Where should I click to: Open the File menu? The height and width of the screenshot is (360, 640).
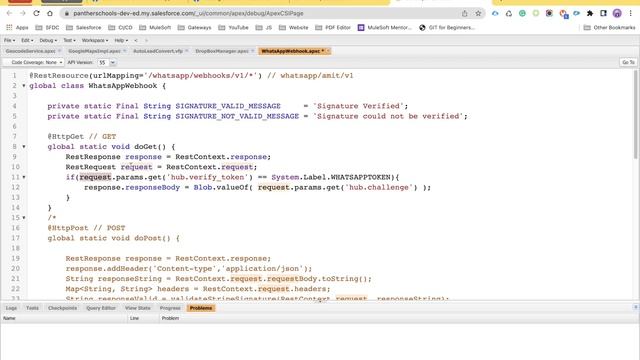tap(9, 40)
